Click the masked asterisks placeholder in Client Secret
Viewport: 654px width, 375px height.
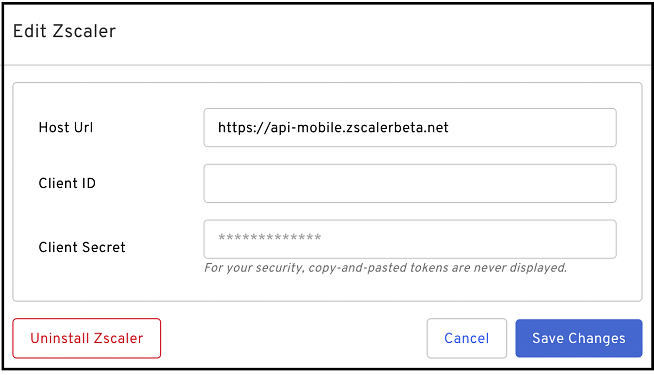[x=269, y=238]
